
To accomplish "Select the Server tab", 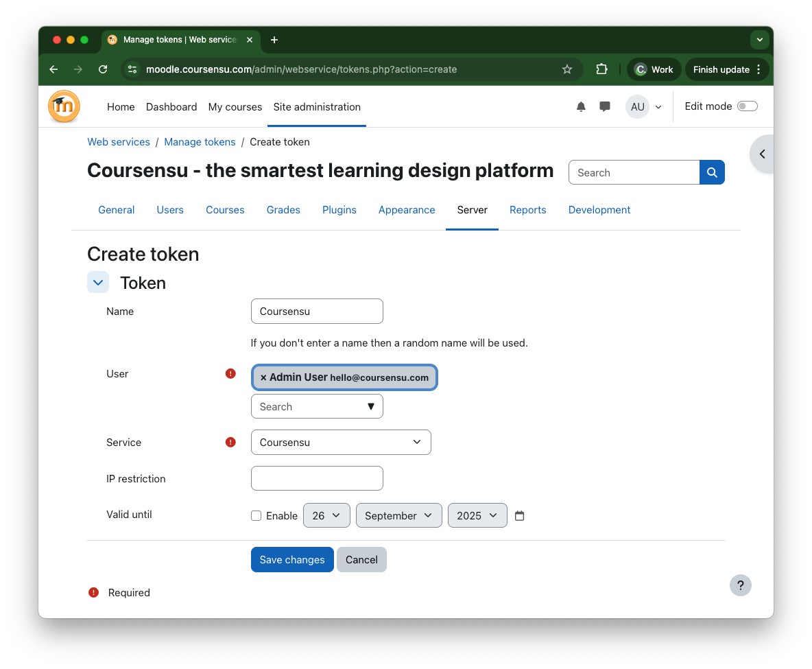I will [x=473, y=210].
